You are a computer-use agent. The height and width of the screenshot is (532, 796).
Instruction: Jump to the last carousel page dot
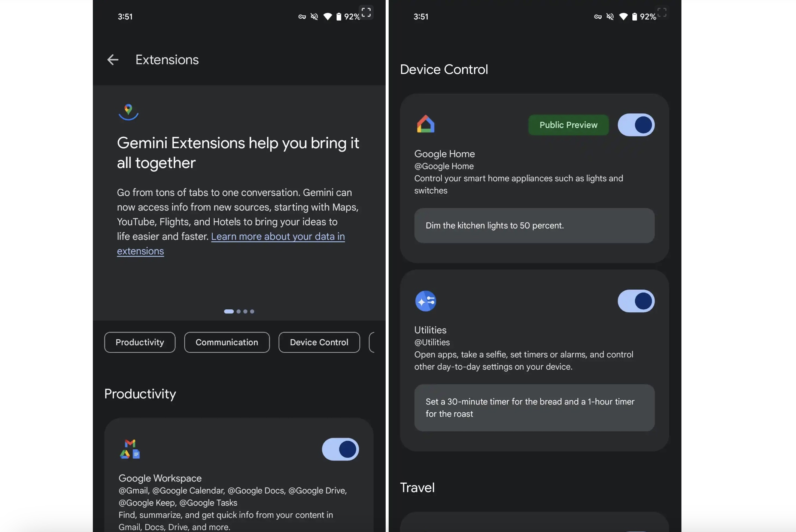[x=252, y=311]
